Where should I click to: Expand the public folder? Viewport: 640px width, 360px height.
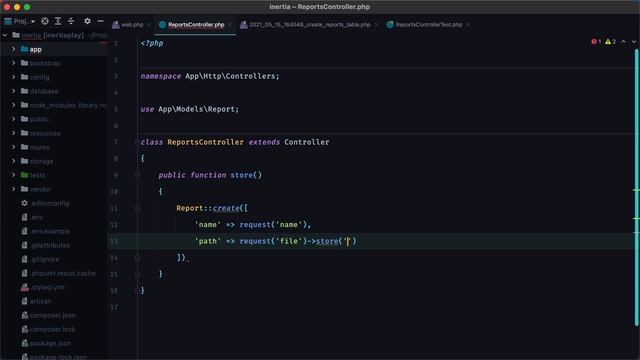pos(13,119)
